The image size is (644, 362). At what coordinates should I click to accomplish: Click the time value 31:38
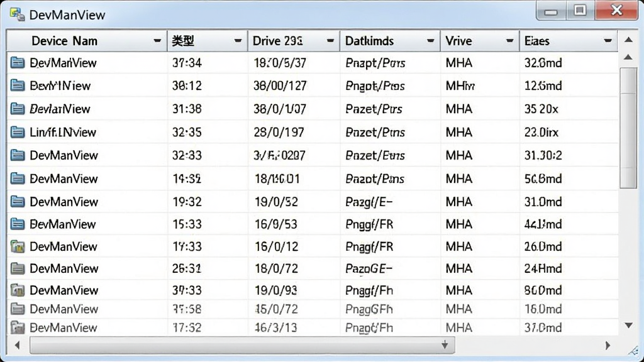click(187, 109)
